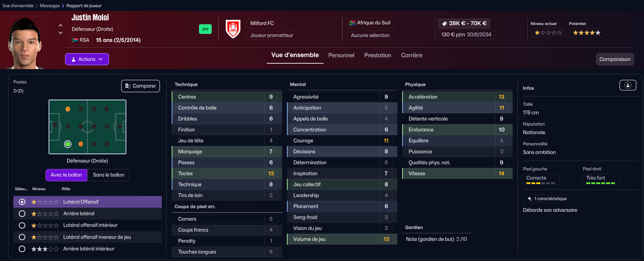This screenshot has height=261, width=644.
Task: Select the green right-back position dot on pitch
Action: point(68,144)
